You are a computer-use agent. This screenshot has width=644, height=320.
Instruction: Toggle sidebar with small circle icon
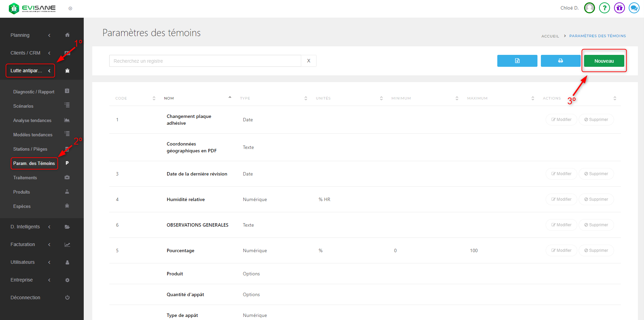[70, 9]
